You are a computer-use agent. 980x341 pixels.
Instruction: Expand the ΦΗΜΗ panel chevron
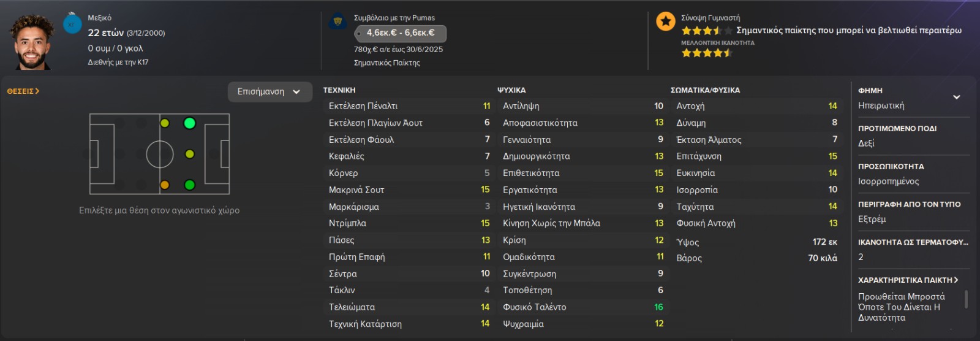[956, 97]
